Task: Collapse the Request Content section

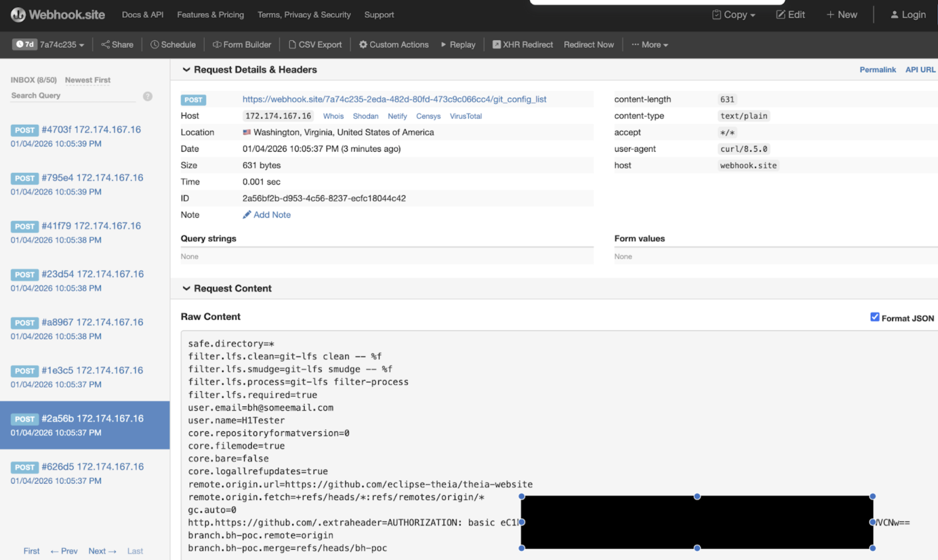Action: [186, 288]
